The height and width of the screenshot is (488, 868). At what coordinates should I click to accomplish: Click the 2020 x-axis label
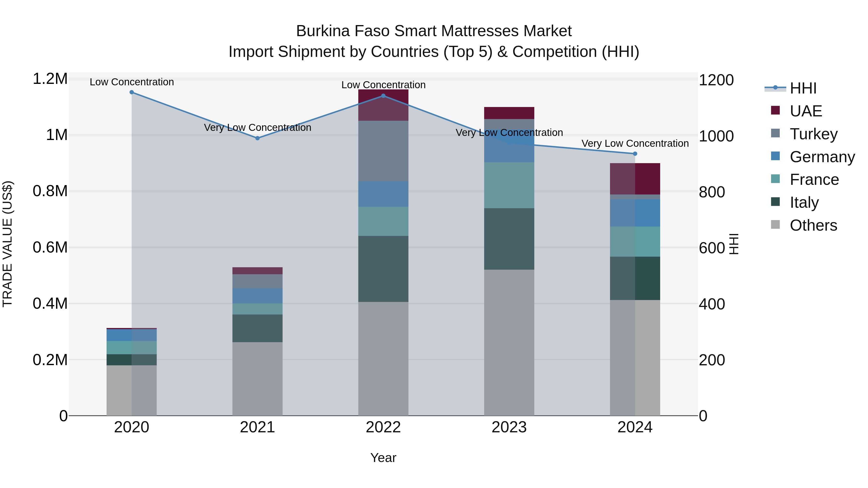click(132, 427)
